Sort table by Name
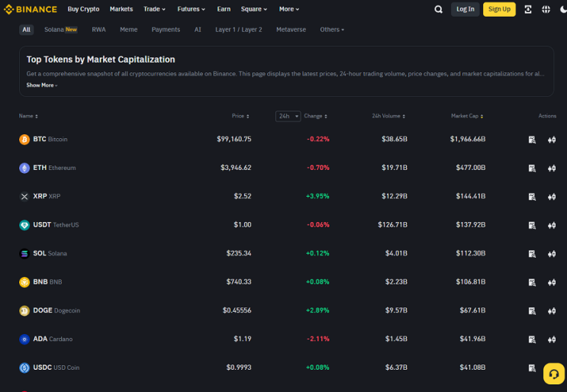The width and height of the screenshot is (567, 392). (x=28, y=116)
